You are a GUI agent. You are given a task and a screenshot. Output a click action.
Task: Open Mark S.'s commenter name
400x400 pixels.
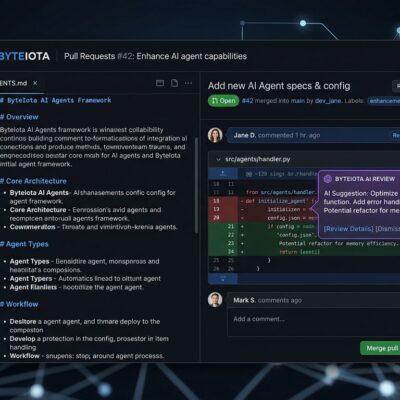pyautogui.click(x=245, y=300)
